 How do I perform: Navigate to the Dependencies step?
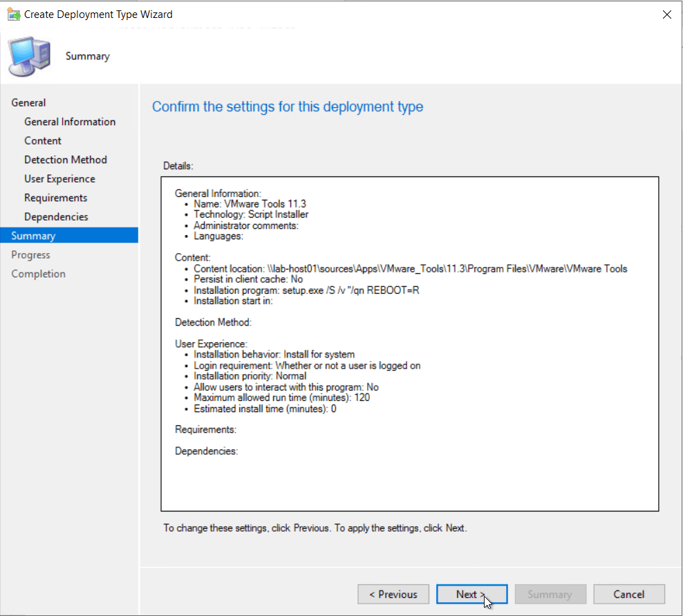point(56,216)
